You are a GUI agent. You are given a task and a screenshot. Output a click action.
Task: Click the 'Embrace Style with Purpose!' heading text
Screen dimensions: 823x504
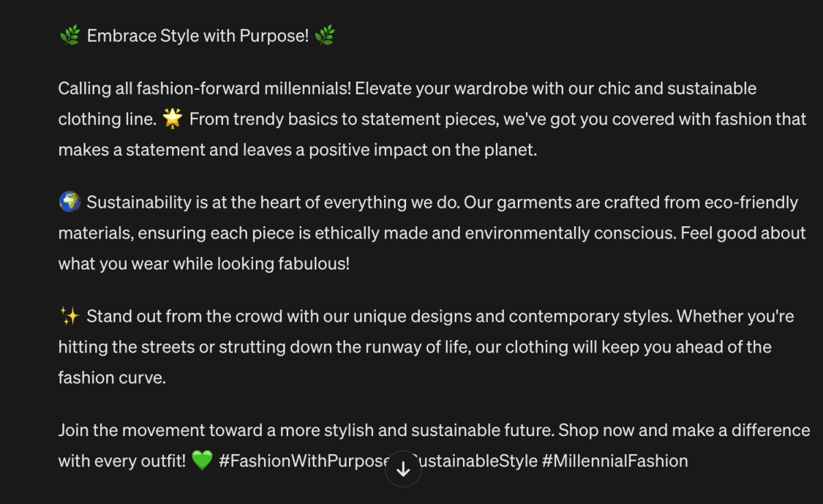coord(198,36)
